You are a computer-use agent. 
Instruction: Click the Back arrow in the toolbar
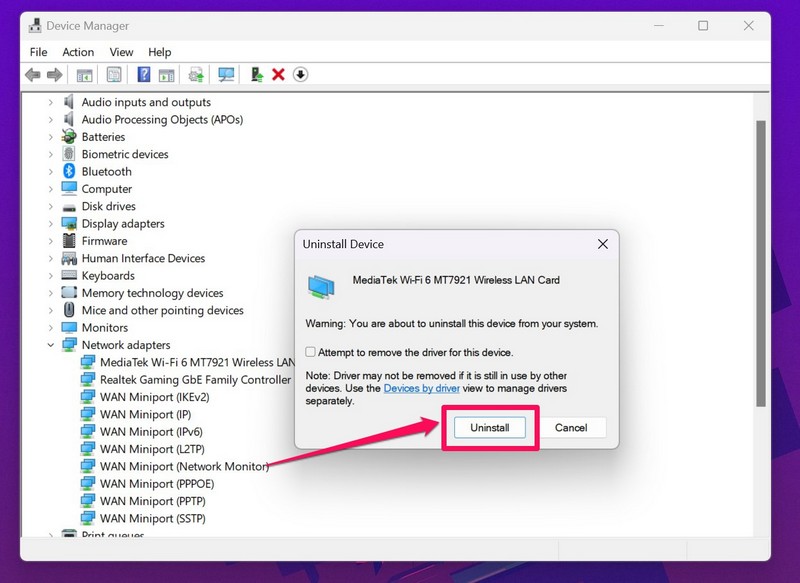coord(33,75)
